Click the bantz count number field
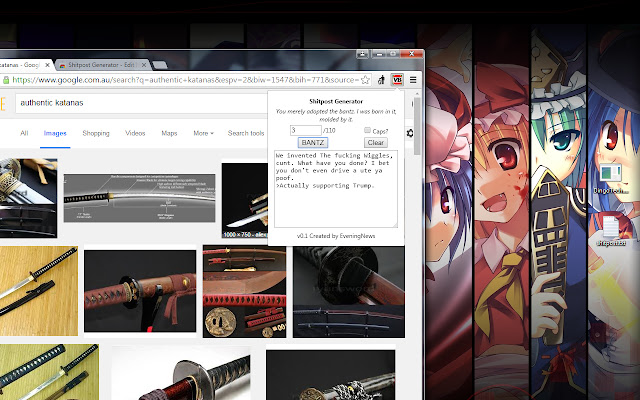Image resolution: width=640 pixels, height=400 pixels. point(306,131)
